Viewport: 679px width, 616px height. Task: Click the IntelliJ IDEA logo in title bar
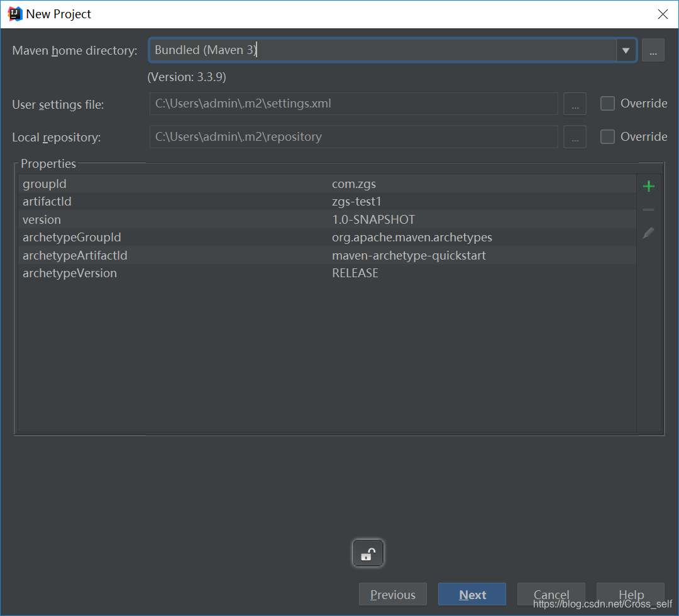tap(14, 14)
